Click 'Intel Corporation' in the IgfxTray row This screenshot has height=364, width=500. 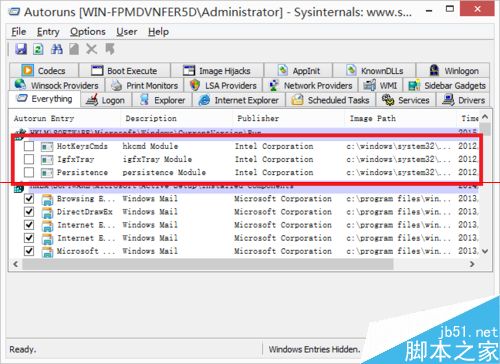point(274,159)
